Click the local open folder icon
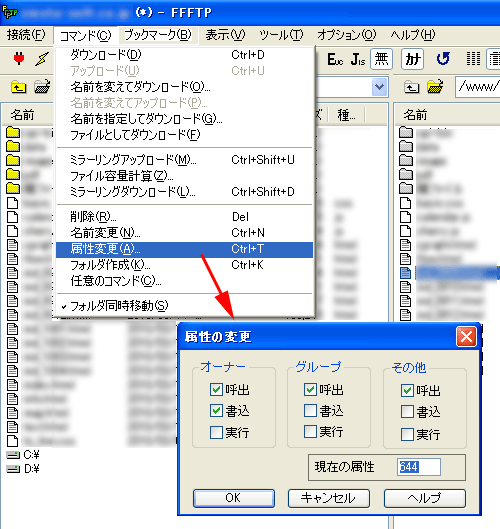Screen dimensions: 500x529 (42, 87)
